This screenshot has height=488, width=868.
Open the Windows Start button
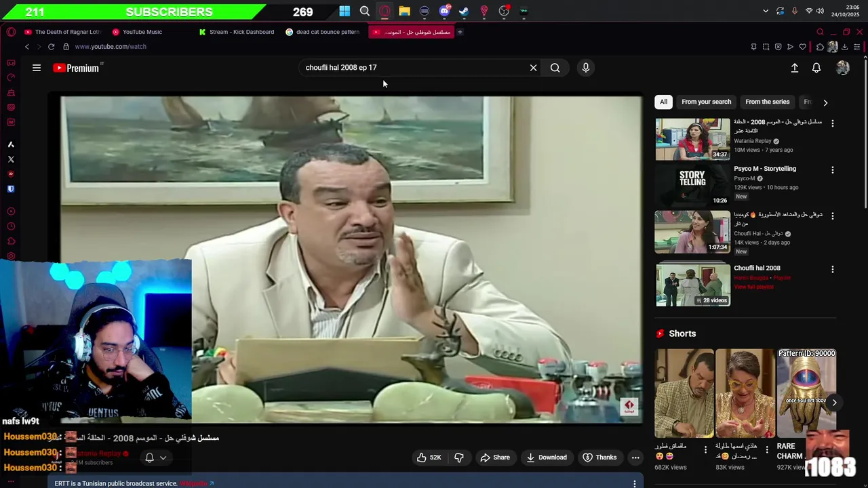click(x=344, y=11)
